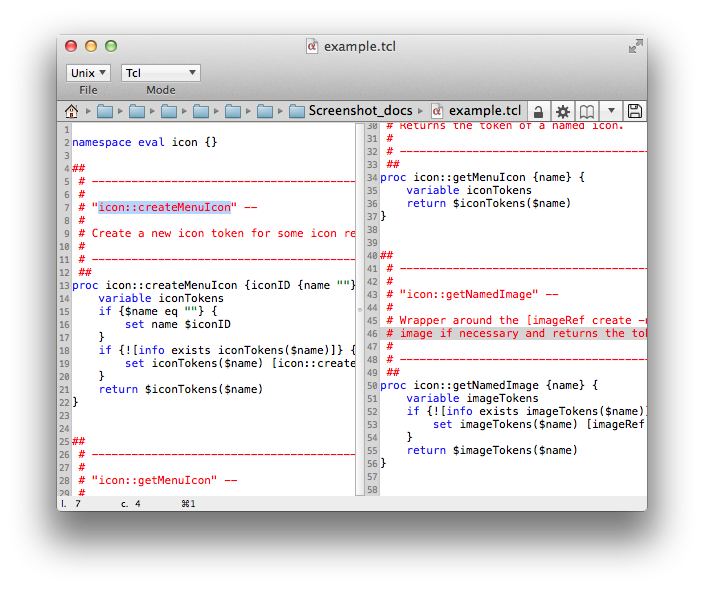
Task: Click the open book marks icon
Action: click(588, 111)
